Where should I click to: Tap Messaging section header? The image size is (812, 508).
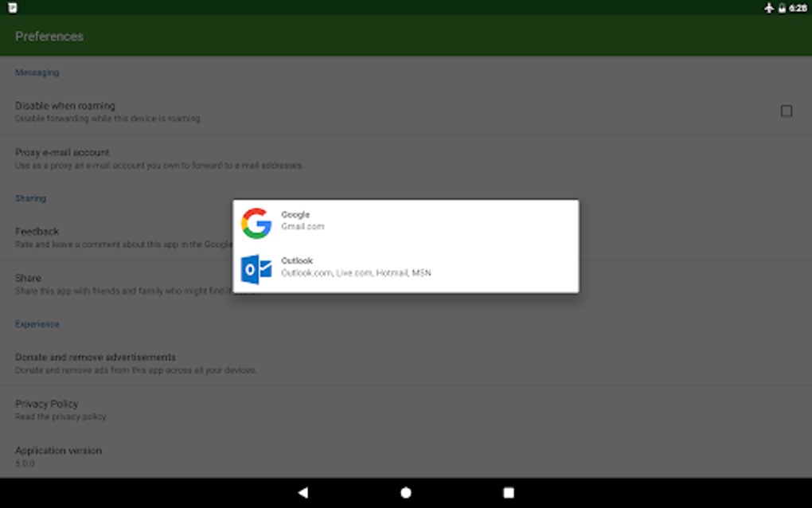point(37,72)
